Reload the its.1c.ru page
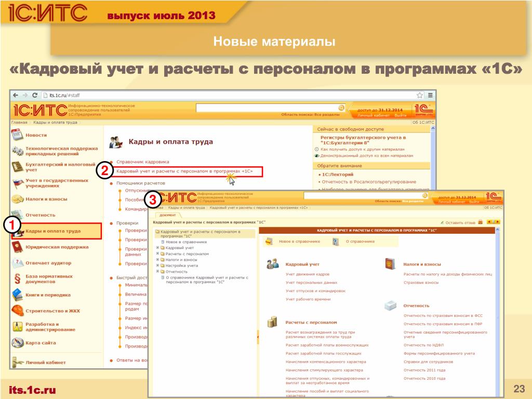The height and width of the screenshot is (399, 532). click(x=35, y=96)
